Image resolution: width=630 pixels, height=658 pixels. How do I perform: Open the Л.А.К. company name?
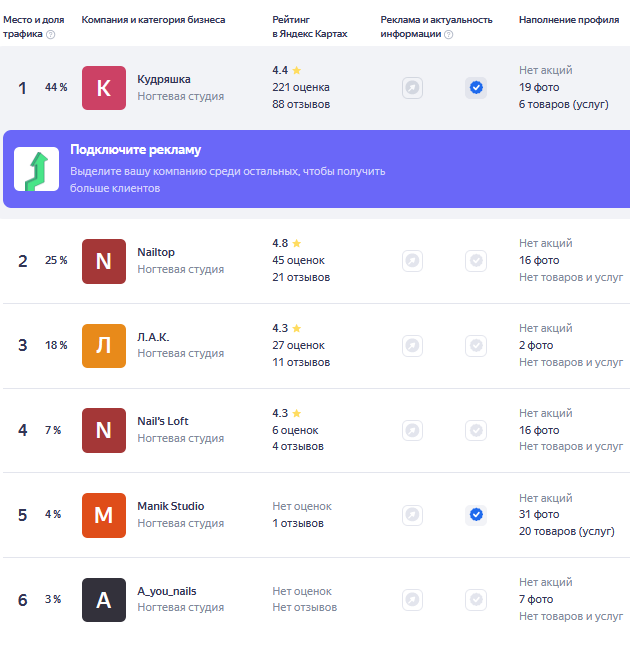coord(153,337)
